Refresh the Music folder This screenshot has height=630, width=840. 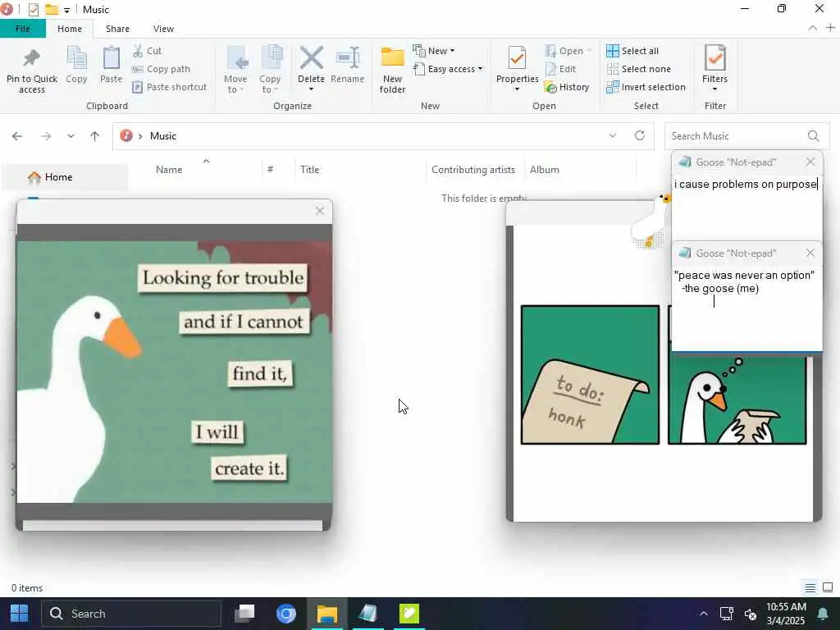click(x=640, y=135)
